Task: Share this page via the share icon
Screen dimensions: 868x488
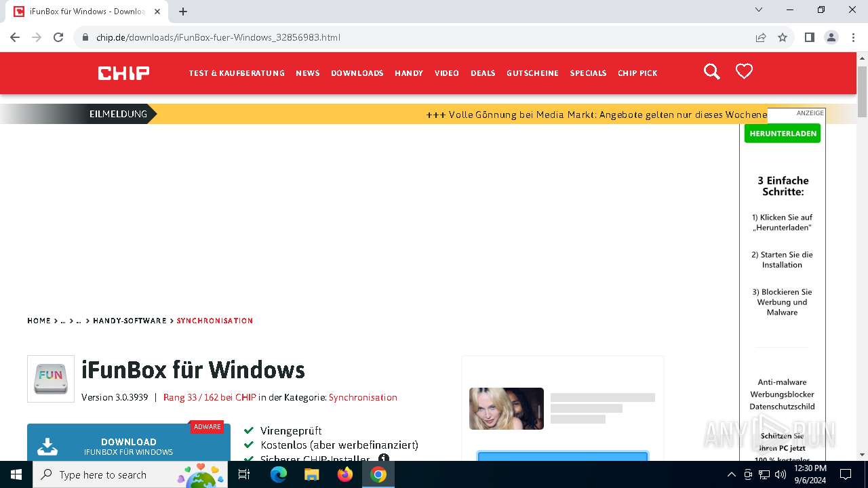Action: click(761, 37)
